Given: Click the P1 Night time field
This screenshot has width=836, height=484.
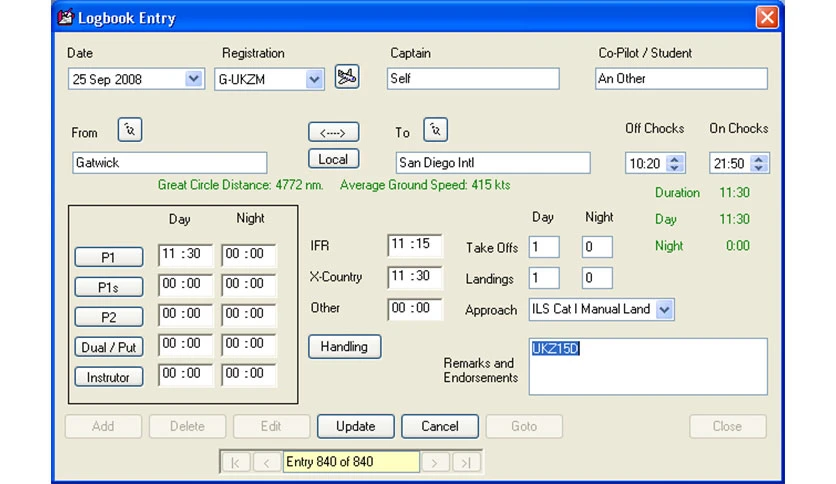Looking at the screenshot, I should coord(248,255).
